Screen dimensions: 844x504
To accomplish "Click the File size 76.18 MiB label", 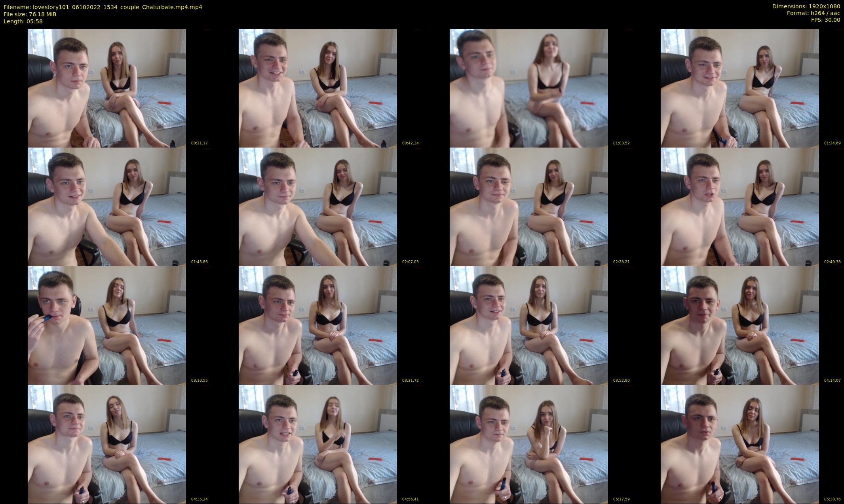I will [30, 14].
